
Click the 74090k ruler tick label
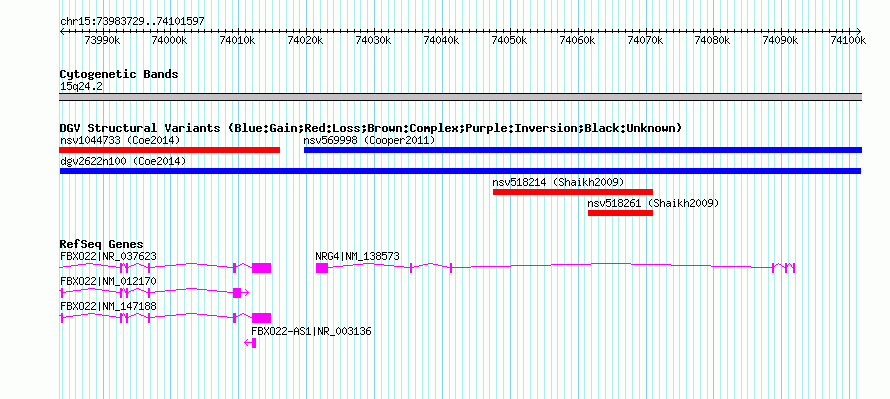[x=780, y=41]
